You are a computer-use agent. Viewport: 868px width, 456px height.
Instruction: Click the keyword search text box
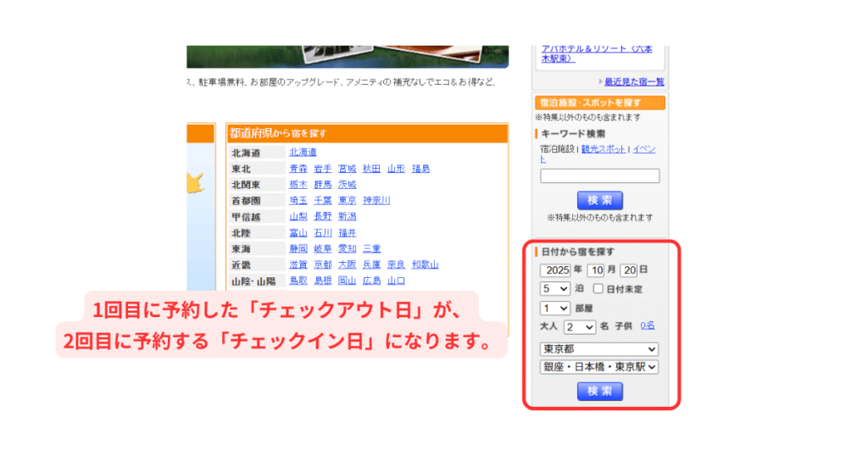pyautogui.click(x=599, y=176)
